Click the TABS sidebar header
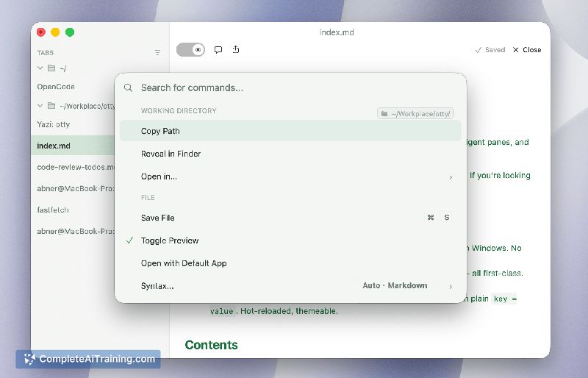 [x=46, y=52]
